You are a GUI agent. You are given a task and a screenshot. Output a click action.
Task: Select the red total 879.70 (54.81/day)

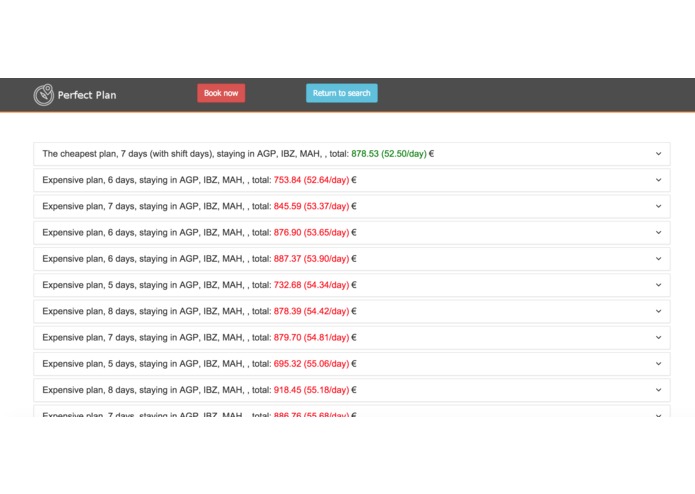(x=311, y=337)
